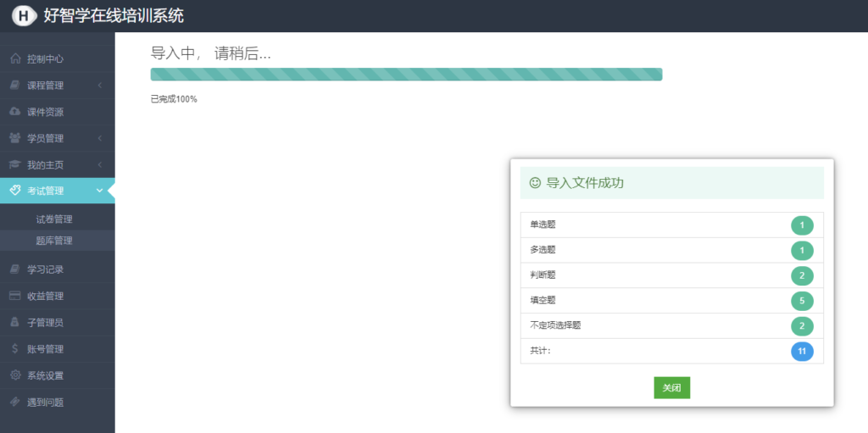Click the card icon beside 收益管理
The width and height of the screenshot is (868, 433).
tap(15, 296)
